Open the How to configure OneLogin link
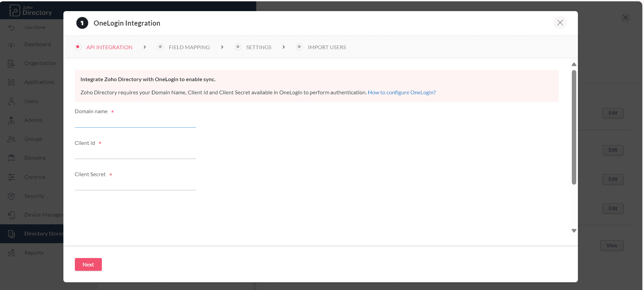The image size is (644, 290). [402, 92]
